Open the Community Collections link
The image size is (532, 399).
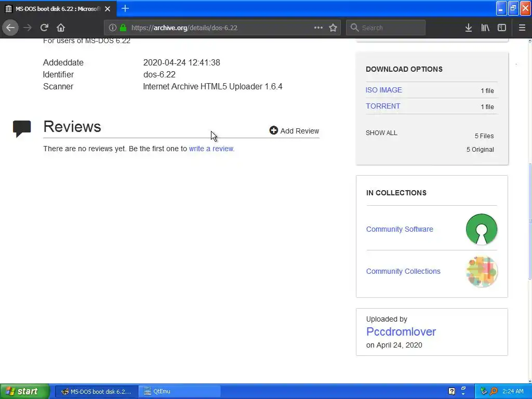pyautogui.click(x=403, y=271)
